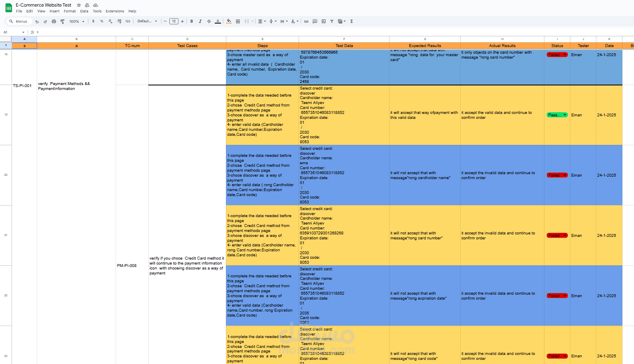Format as percent

click(102, 21)
